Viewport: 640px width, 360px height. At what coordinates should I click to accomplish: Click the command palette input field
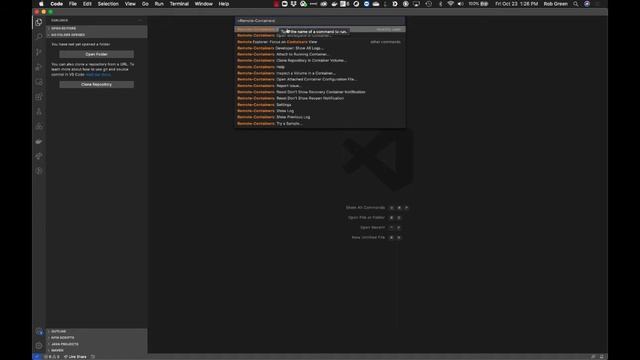point(320,20)
